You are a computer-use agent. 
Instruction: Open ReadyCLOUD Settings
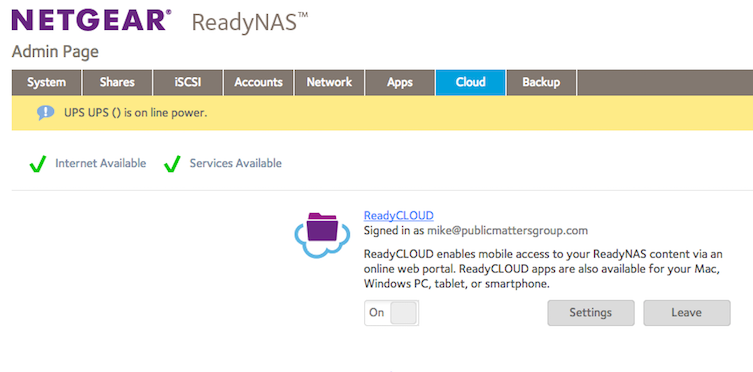(x=591, y=313)
